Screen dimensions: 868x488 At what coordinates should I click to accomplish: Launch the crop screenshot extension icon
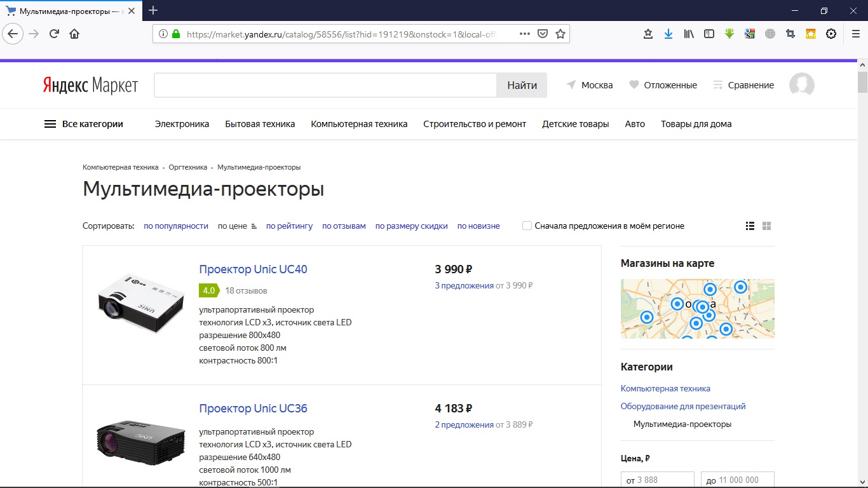pos(790,34)
